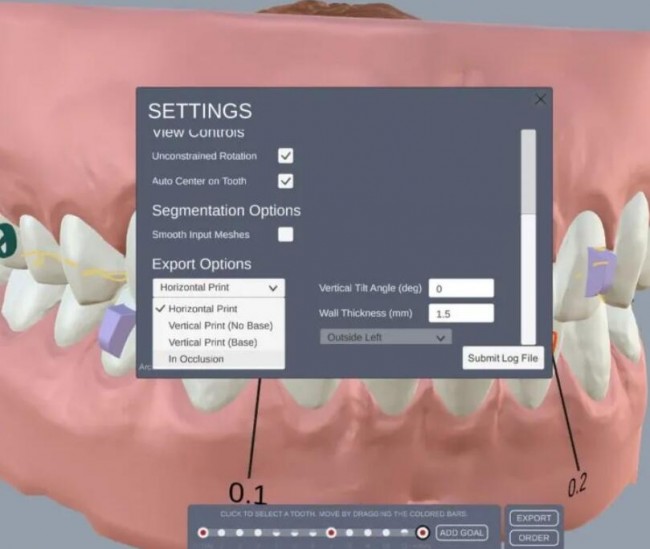Close the Settings dialog with X
The image size is (650, 549).
point(540,99)
